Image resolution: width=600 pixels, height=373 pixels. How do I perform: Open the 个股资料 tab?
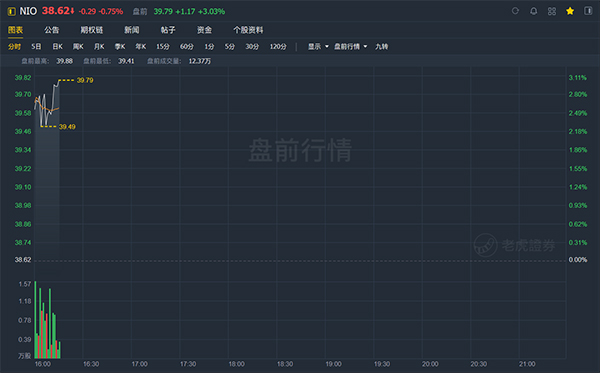point(248,30)
